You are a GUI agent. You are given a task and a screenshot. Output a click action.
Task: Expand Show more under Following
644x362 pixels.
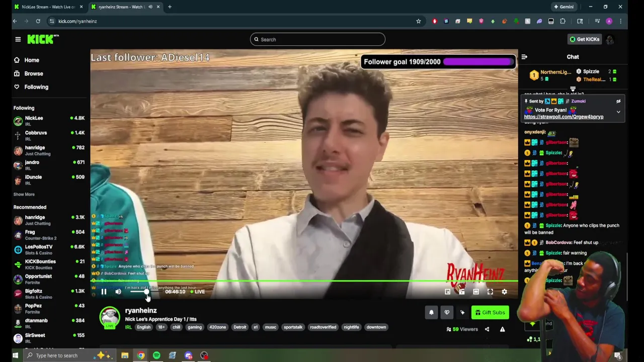click(x=24, y=194)
